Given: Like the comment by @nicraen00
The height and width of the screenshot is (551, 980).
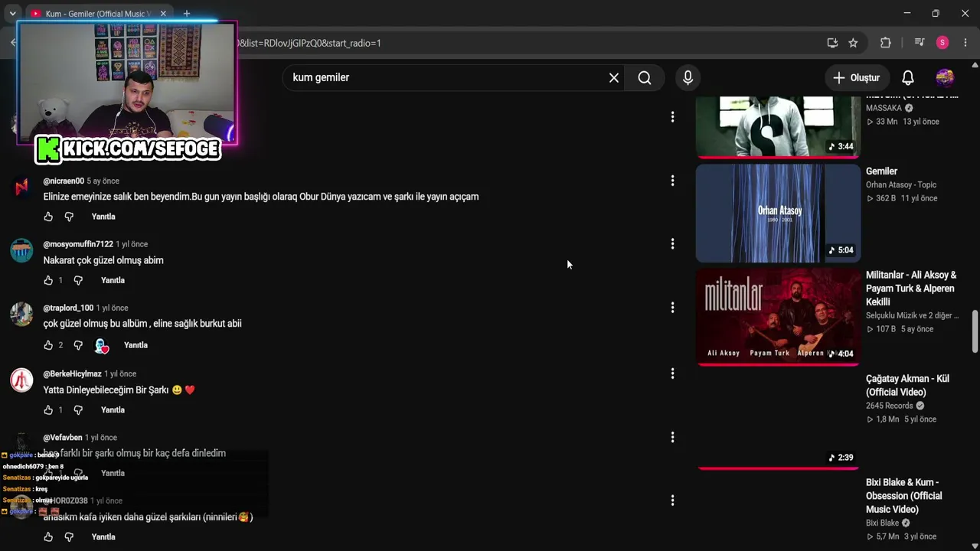Looking at the screenshot, I should click(48, 217).
